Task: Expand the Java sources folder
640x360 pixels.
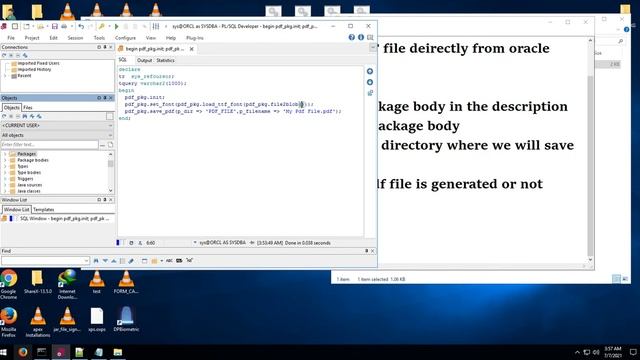Action: (x=5, y=185)
